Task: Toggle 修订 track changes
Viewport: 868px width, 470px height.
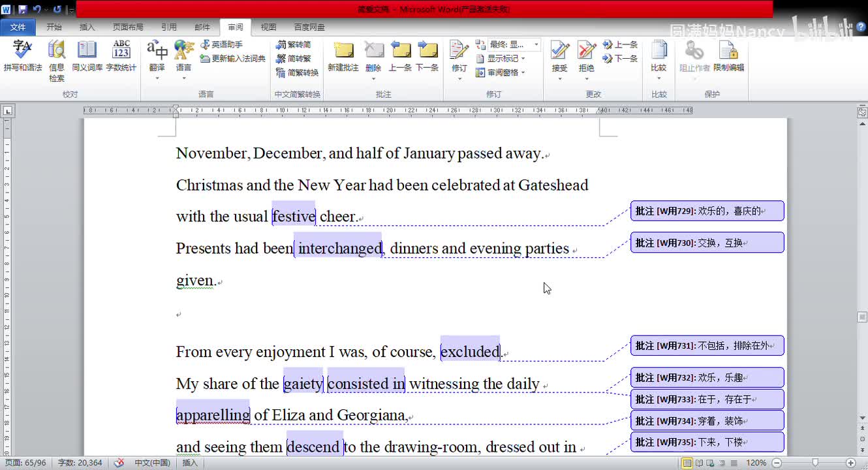Action: click(459, 60)
